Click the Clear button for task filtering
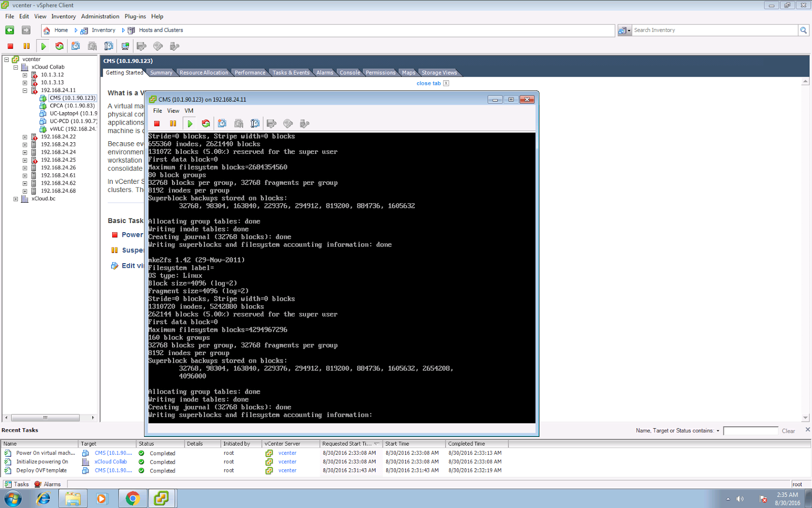812x508 pixels. [x=789, y=430]
